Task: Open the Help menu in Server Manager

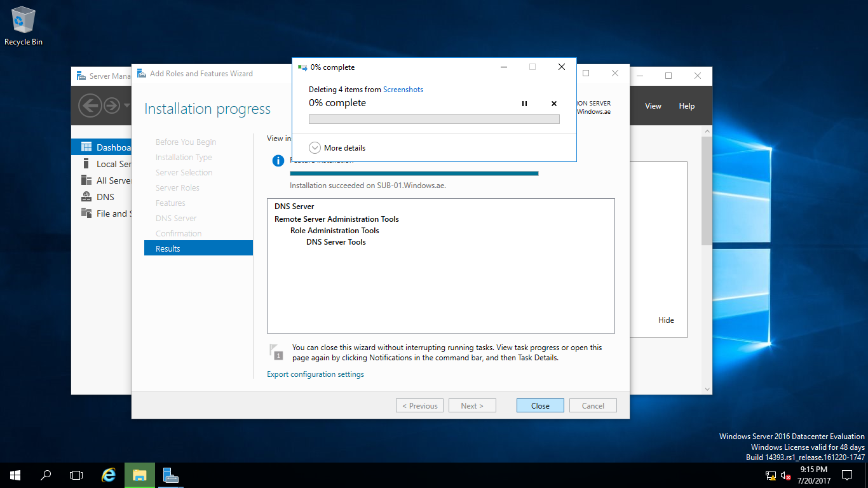Action: pos(687,106)
